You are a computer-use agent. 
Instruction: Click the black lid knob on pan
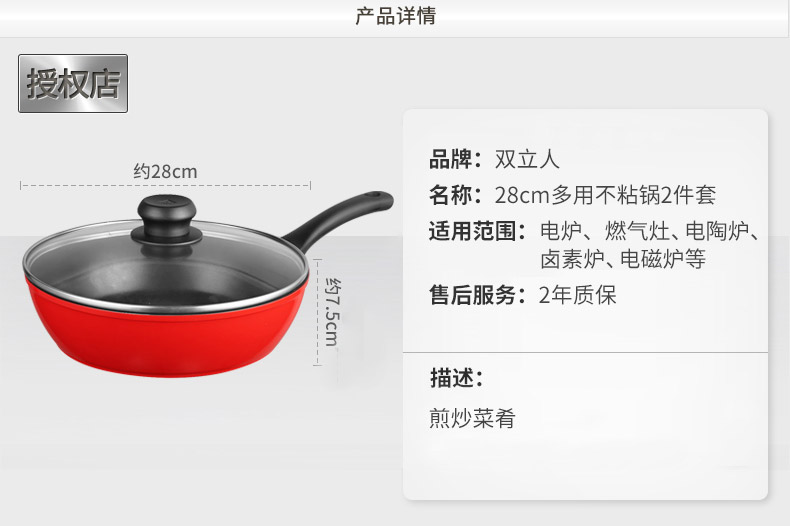click(167, 218)
